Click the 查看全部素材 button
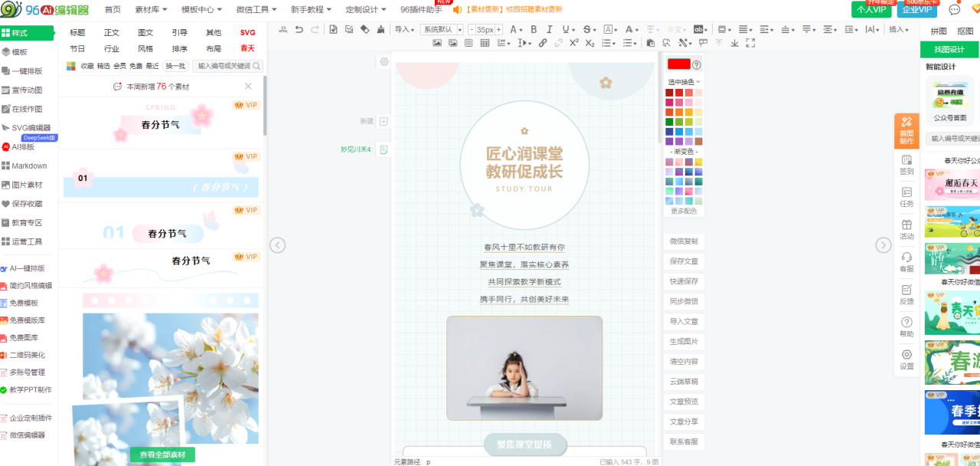Viewport: 980px width, 466px height. click(x=162, y=455)
